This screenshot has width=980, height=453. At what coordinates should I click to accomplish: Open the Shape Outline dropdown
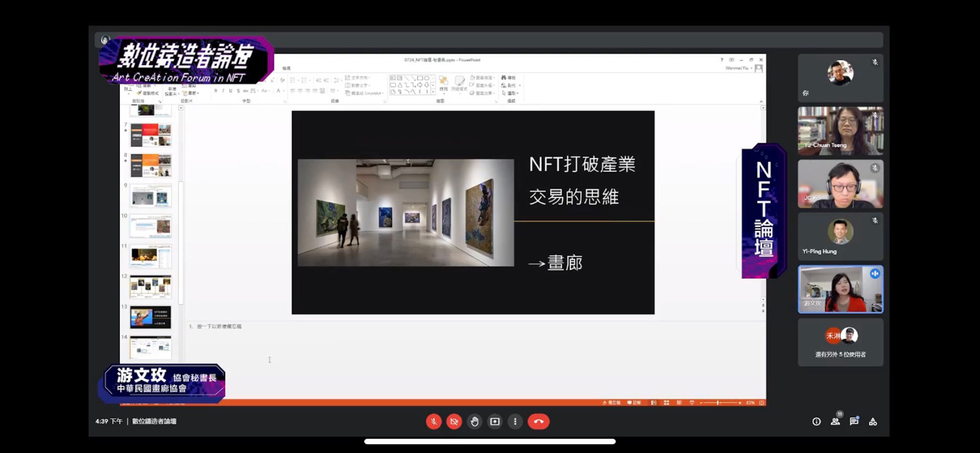pos(481,85)
